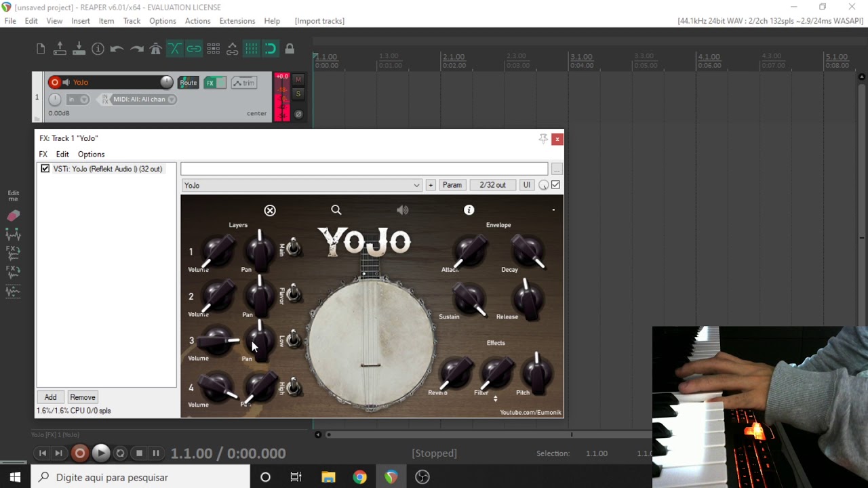The height and width of the screenshot is (488, 868).
Task: Click the 2/32 out pin routing button
Action: pos(492,185)
